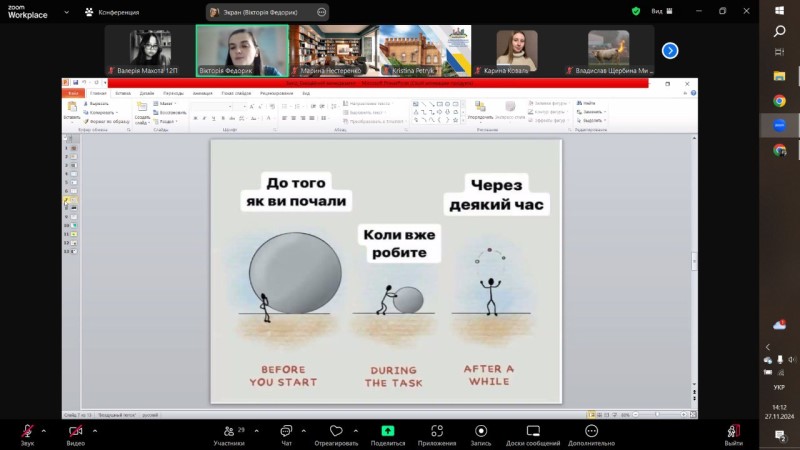Open the Рецензирование ribbon tab
Image resolution: width=800 pixels, height=450 pixels.
pos(277,93)
